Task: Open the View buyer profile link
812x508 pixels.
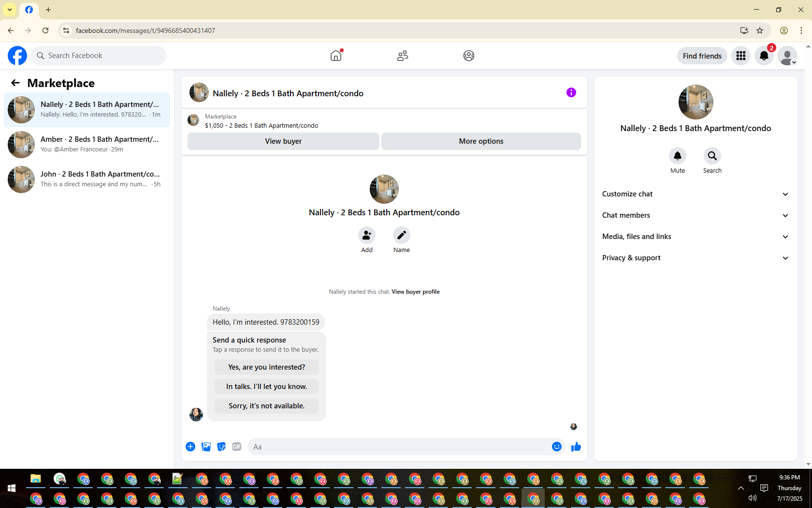Action: coord(416,292)
